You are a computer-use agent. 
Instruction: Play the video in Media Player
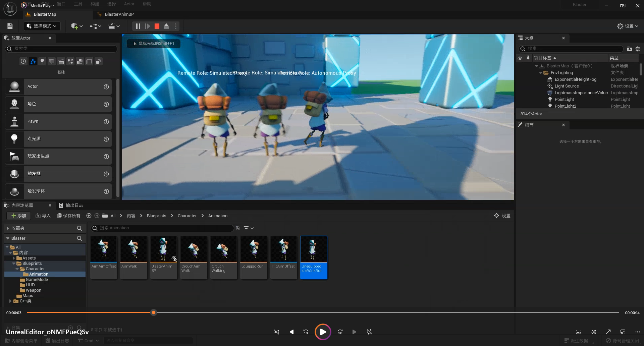pyautogui.click(x=323, y=332)
